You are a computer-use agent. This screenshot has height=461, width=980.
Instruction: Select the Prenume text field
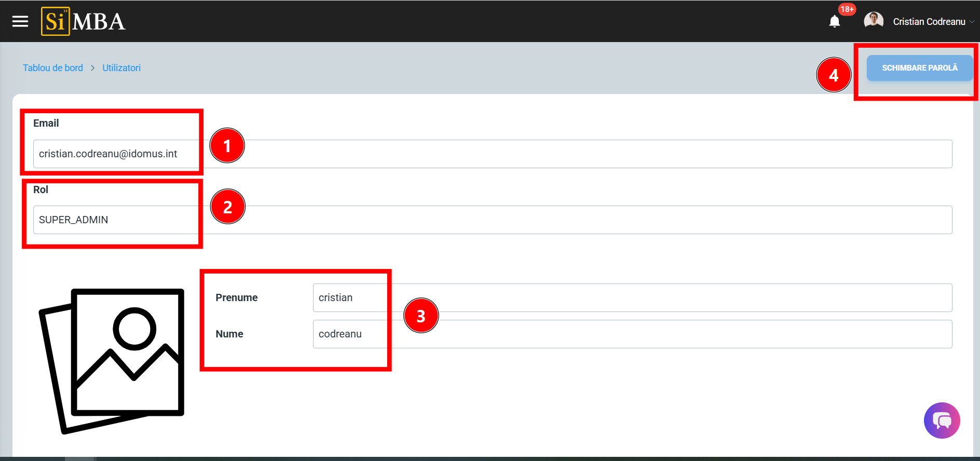tap(632, 297)
